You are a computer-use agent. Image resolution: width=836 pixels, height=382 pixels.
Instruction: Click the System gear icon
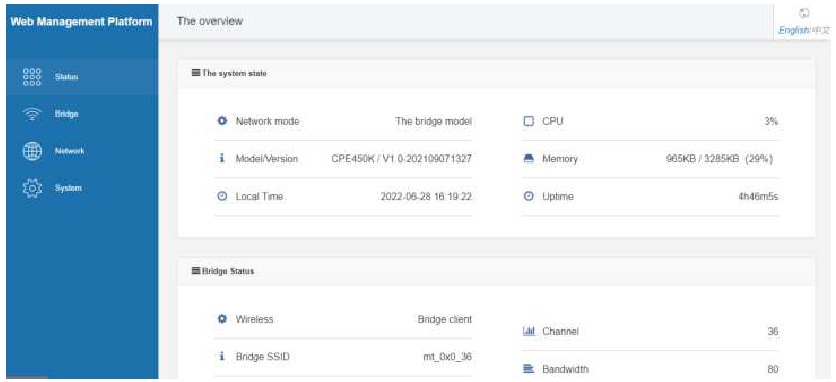32,188
